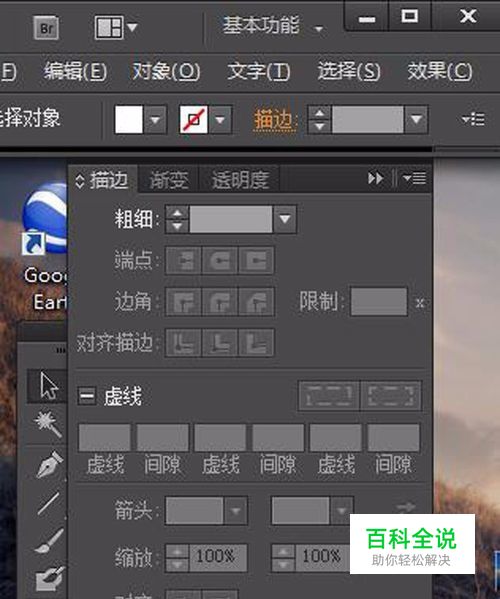This screenshot has height=599, width=500.
Task: Click the second 间隙 gap field
Action: pos(278,437)
